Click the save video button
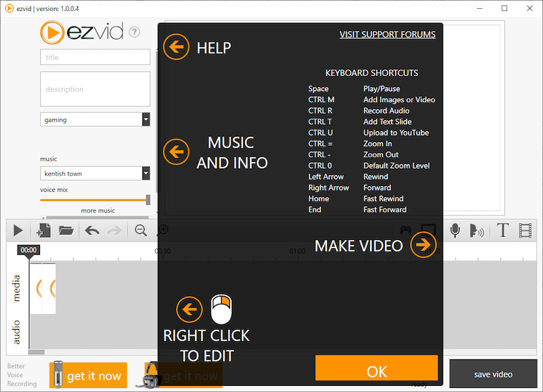This screenshot has height=392, width=543. (493, 374)
